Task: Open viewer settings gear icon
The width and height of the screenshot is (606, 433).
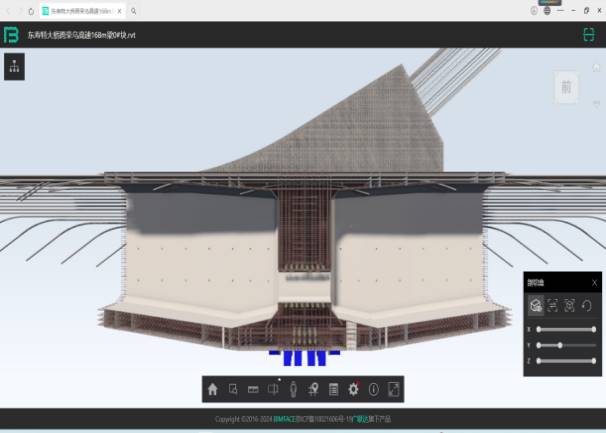Action: [x=353, y=389]
